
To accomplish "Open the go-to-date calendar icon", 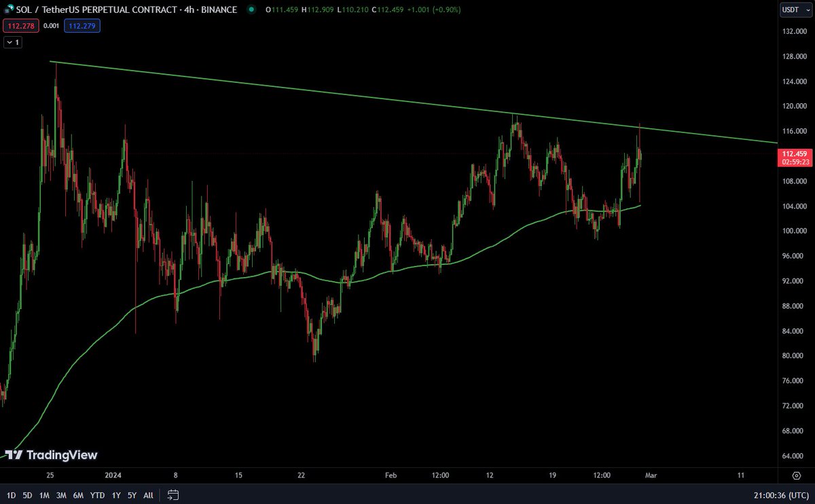I will click(173, 494).
